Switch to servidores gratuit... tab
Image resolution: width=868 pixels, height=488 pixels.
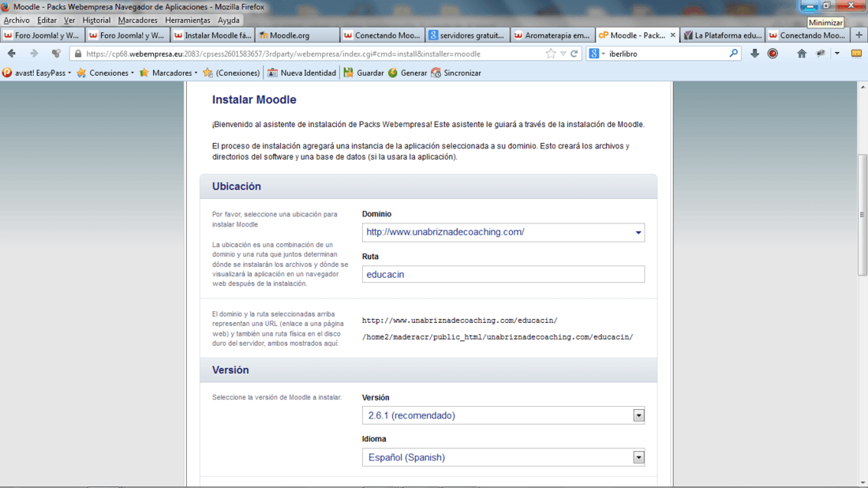[x=467, y=35]
